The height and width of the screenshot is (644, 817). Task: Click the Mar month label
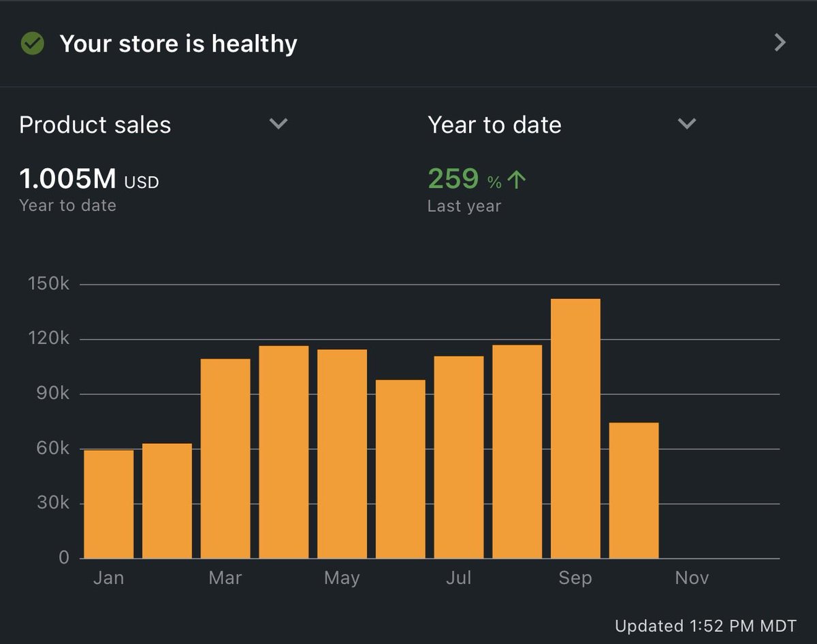coord(225,578)
